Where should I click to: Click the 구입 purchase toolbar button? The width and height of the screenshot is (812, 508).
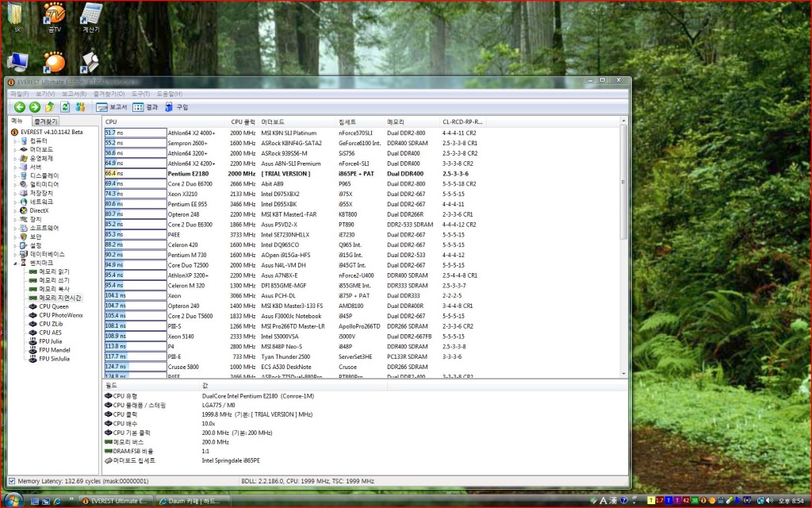[x=176, y=107]
